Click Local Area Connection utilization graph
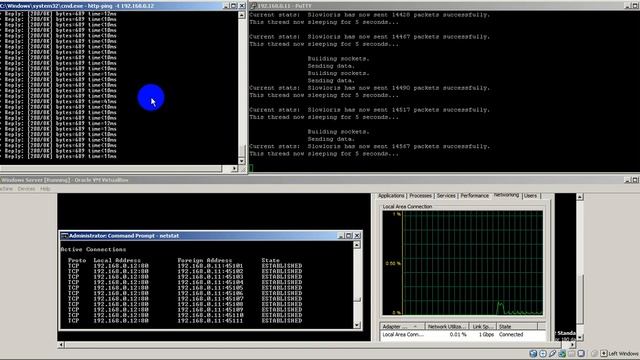Viewport: 640px width, 360px height. click(462, 263)
